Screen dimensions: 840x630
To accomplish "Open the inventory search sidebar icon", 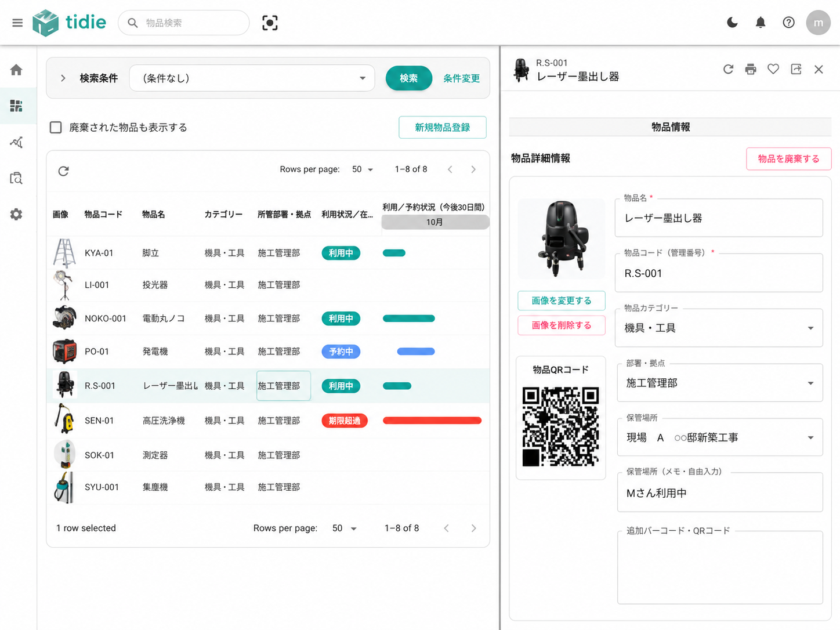I will [x=16, y=178].
